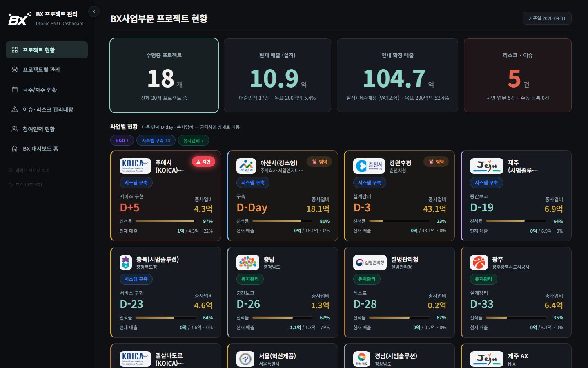Click the Jeju logo on 제주(시범솔루션) card
The image size is (588, 368).
point(487,166)
